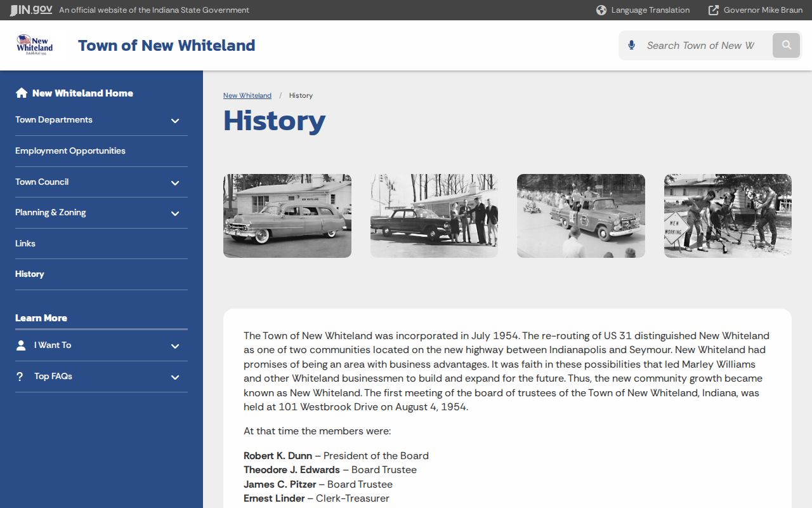Viewport: 812px width, 508px height.
Task: Click the IN.gov logo
Action: coord(31,10)
